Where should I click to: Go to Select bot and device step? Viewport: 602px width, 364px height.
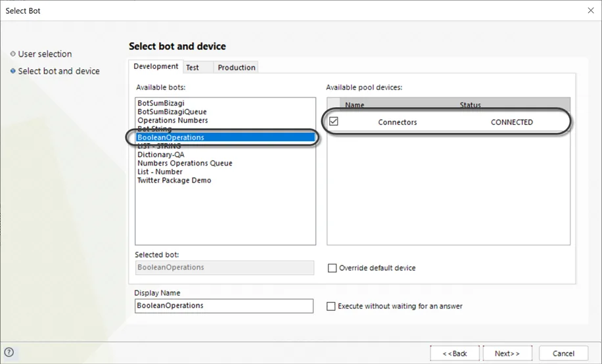pyautogui.click(x=58, y=71)
